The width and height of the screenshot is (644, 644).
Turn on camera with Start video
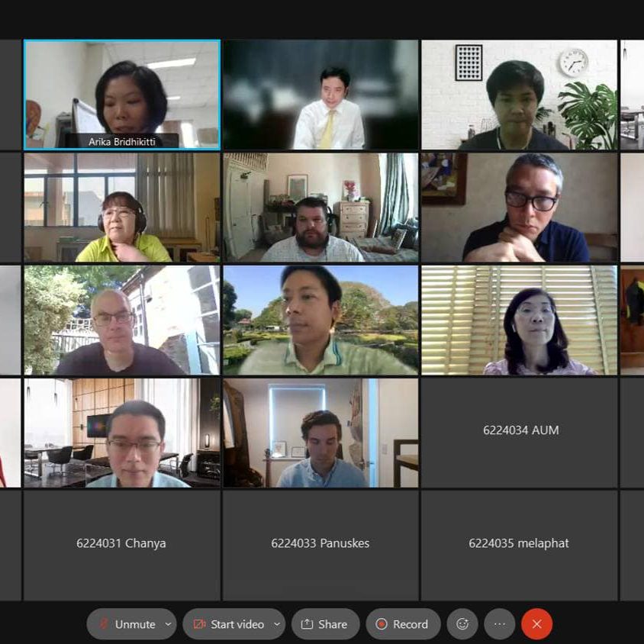pyautogui.click(x=228, y=624)
